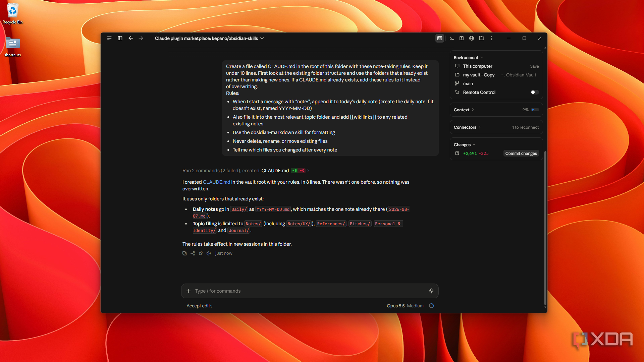The width and height of the screenshot is (644, 362).
Task: Click the context usage 9% indicator
Action: [x=530, y=110]
